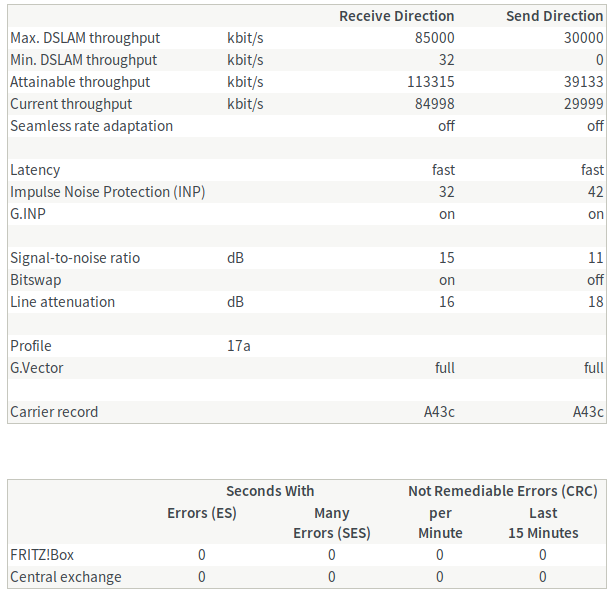Click the Receive Direction column header
The height and width of the screenshot is (595, 613).
pos(396,16)
